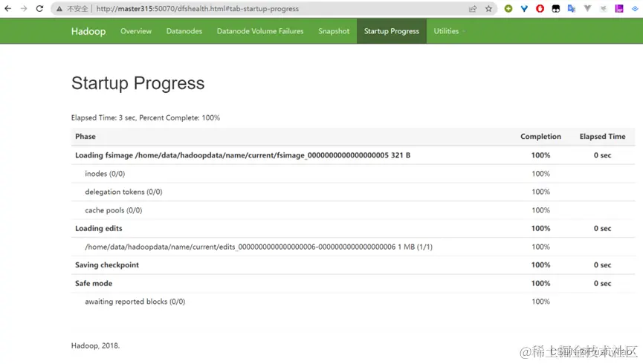
Task: Click 100% completion of Safe mode
Action: point(540,283)
